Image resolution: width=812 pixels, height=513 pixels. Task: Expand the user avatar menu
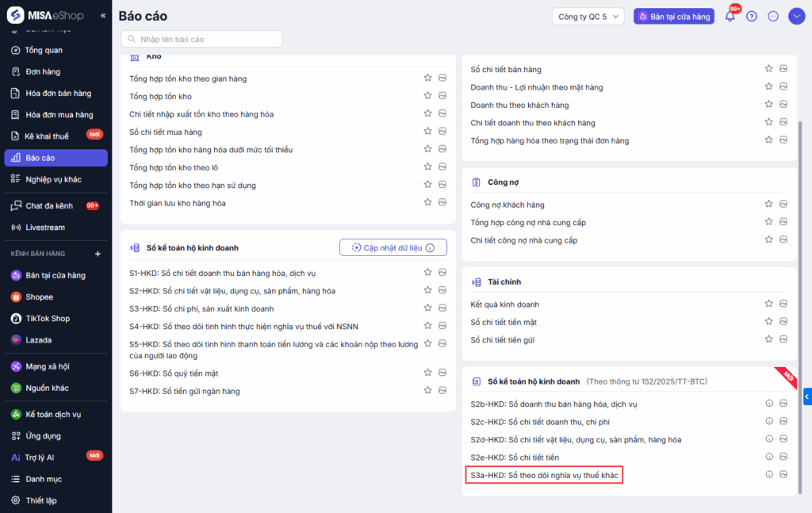pos(796,17)
